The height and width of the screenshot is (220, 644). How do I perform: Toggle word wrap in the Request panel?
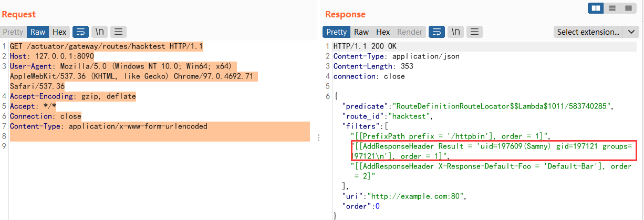[80, 32]
